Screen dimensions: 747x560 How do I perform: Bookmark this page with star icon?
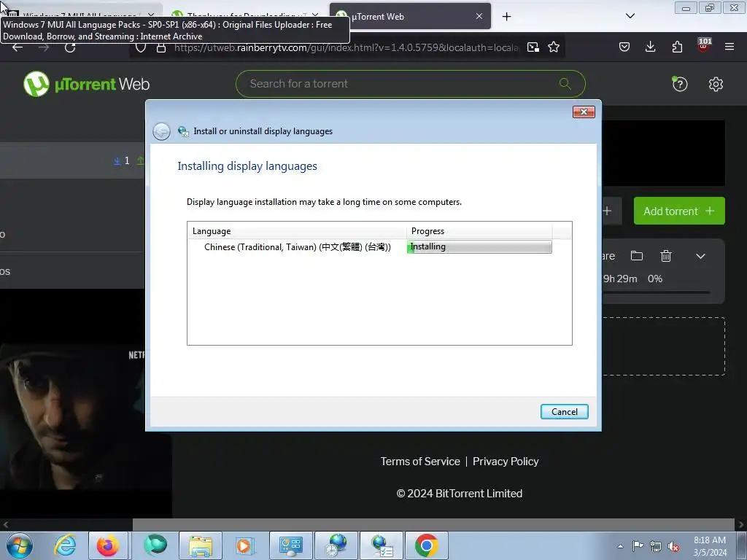(553, 47)
